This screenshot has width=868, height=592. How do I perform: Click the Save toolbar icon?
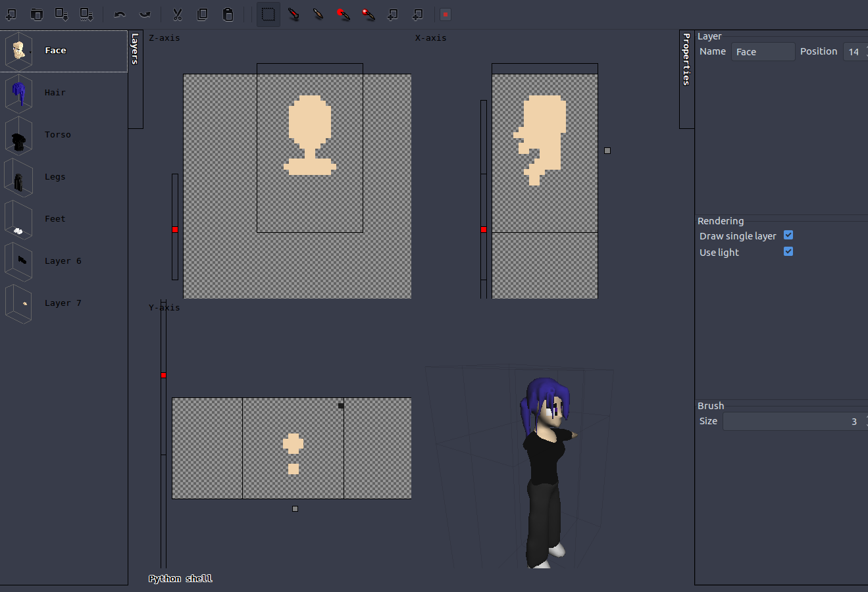(62, 14)
